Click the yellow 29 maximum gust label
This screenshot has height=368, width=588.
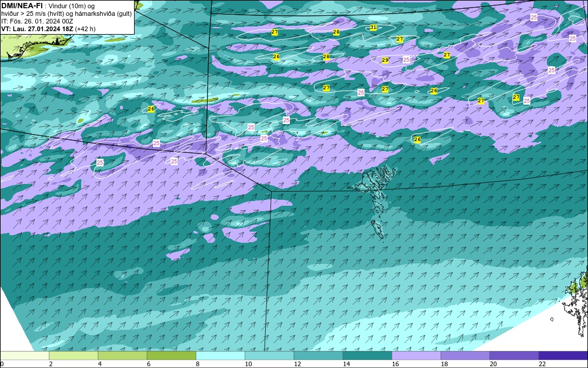385,60
